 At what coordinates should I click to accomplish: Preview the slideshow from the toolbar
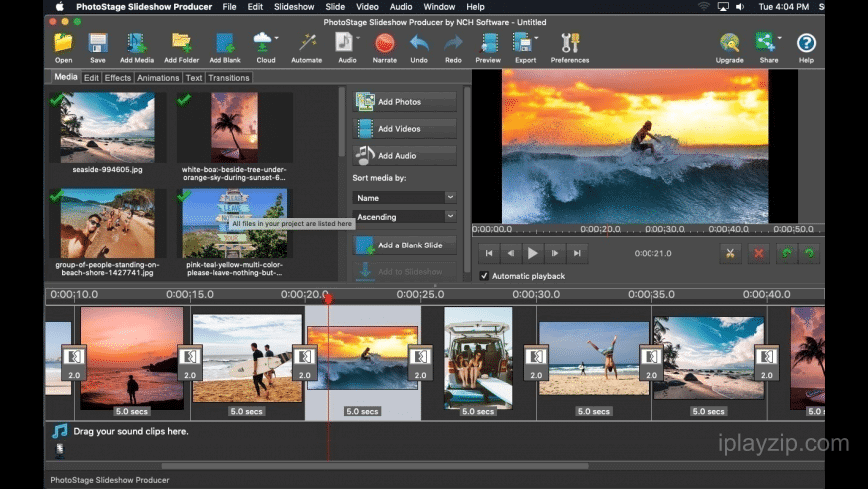pos(488,48)
